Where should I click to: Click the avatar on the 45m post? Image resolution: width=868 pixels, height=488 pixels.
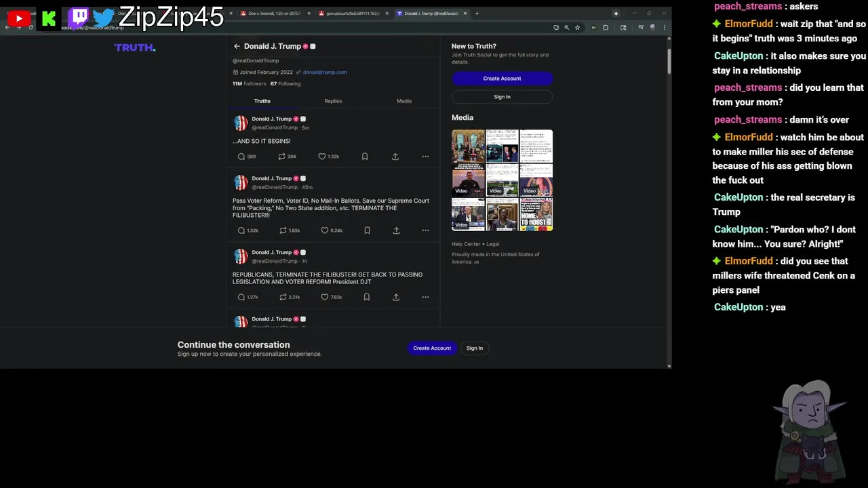(x=241, y=182)
